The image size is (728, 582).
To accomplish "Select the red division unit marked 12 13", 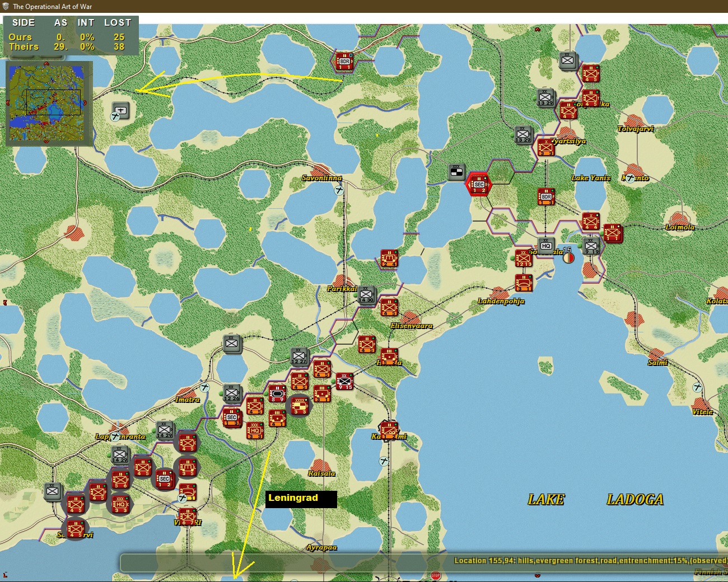I will click(x=524, y=258).
